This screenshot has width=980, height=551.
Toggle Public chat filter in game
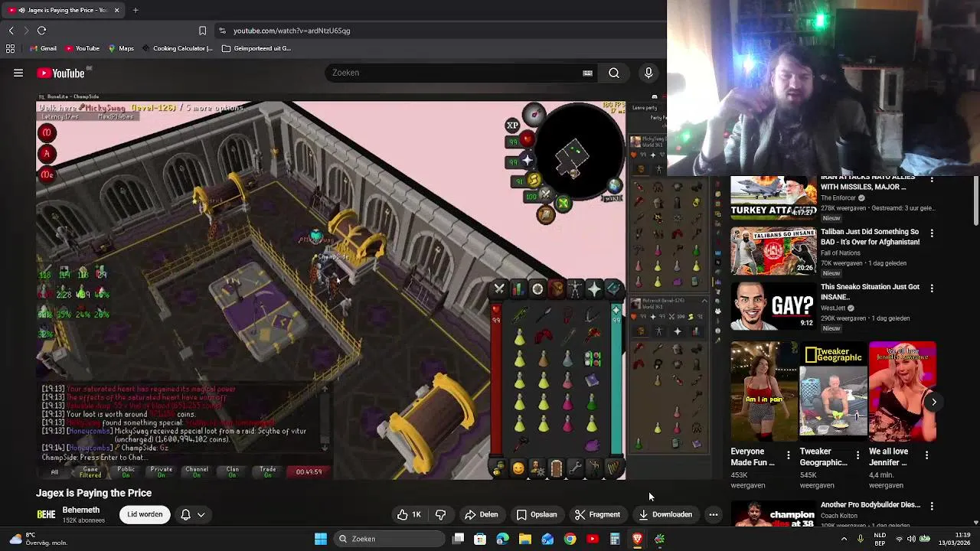[126, 472]
